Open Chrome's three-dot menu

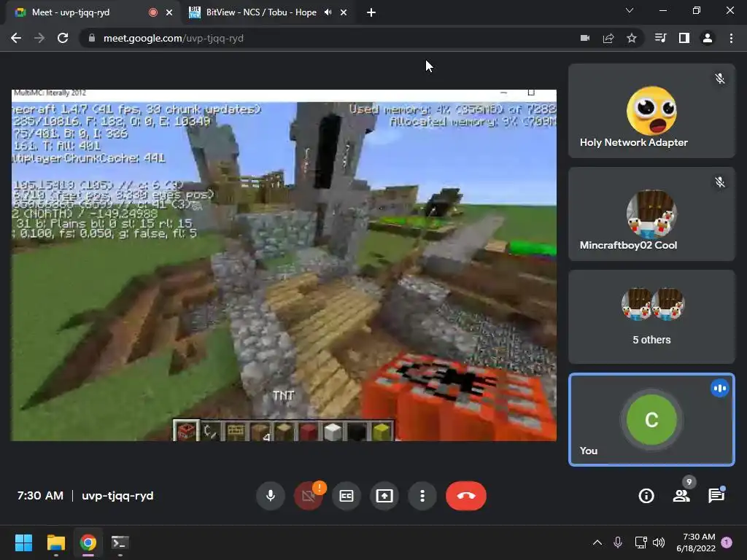pyautogui.click(x=731, y=38)
